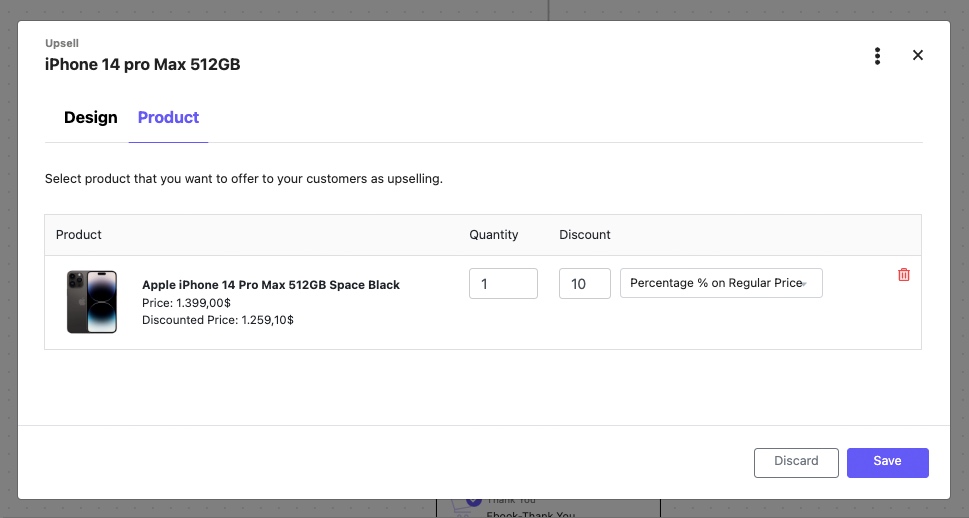
Task: Click the Product column header
Action: [78, 235]
